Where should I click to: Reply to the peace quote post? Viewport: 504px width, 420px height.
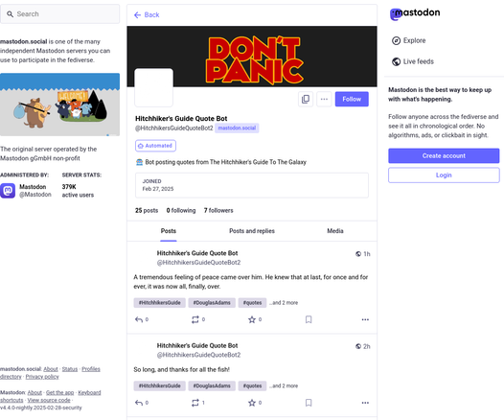pyautogui.click(x=139, y=319)
